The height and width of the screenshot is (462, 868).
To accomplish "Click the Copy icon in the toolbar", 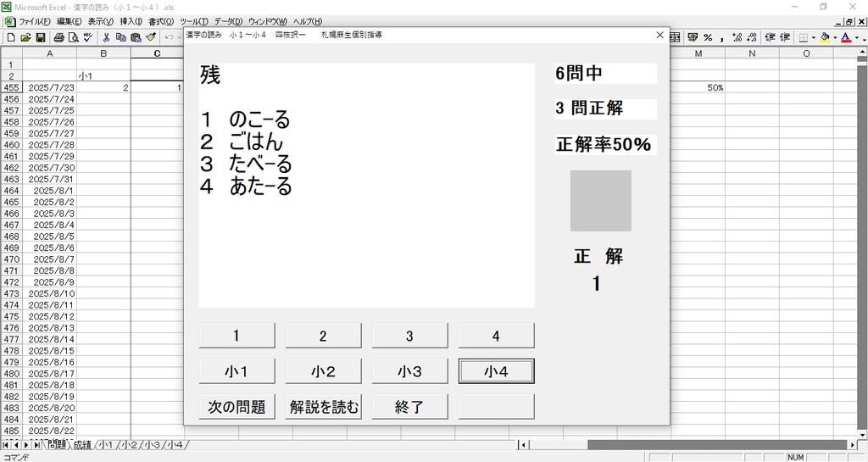I will tap(120, 37).
